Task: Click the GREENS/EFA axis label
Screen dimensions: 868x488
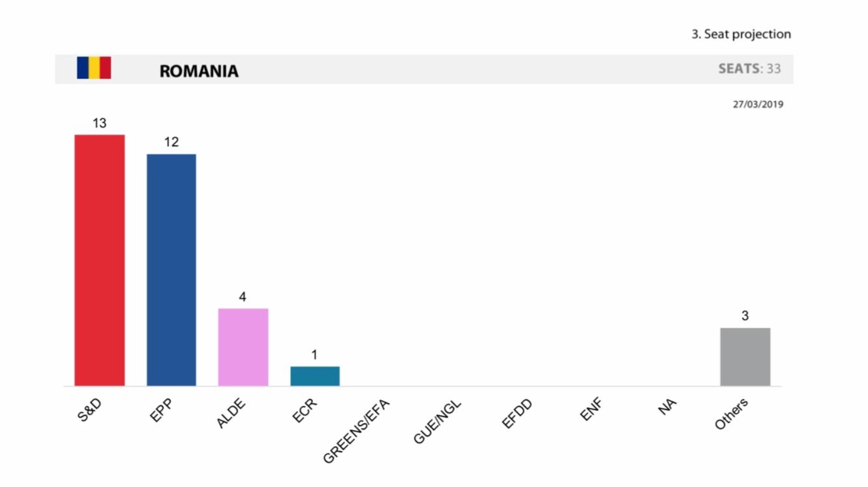Action: point(356,432)
